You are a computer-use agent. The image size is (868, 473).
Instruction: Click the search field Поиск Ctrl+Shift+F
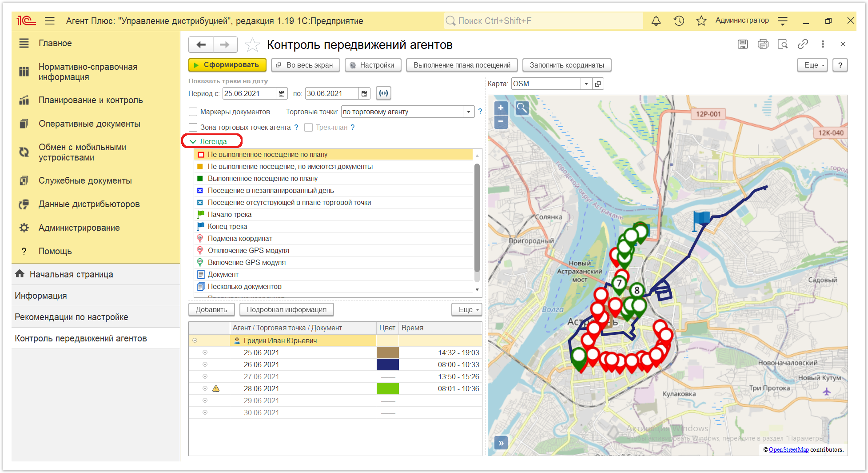click(544, 21)
